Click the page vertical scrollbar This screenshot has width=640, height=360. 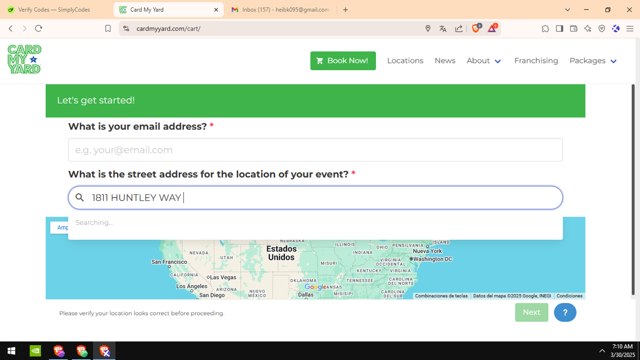click(x=633, y=190)
